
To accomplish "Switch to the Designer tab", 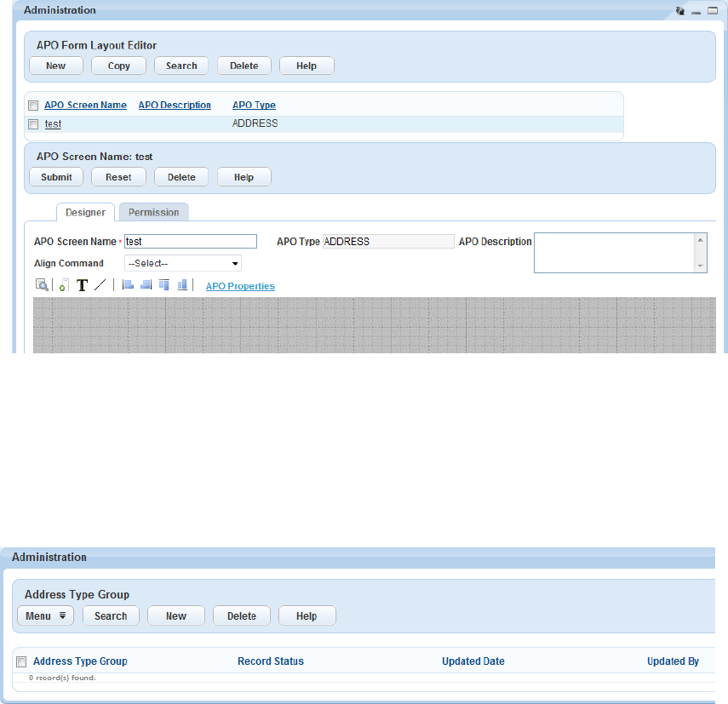I will coord(85,212).
